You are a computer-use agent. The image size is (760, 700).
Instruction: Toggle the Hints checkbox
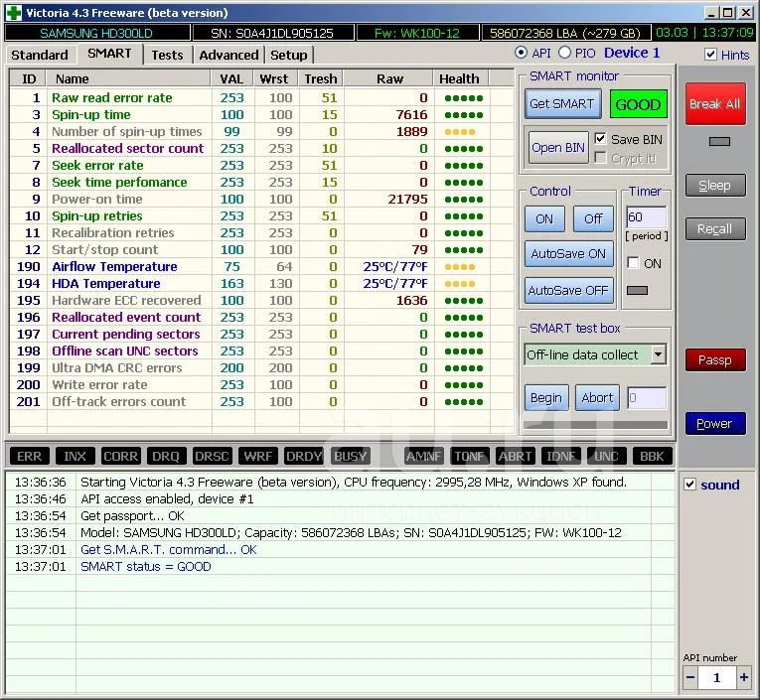pos(710,55)
